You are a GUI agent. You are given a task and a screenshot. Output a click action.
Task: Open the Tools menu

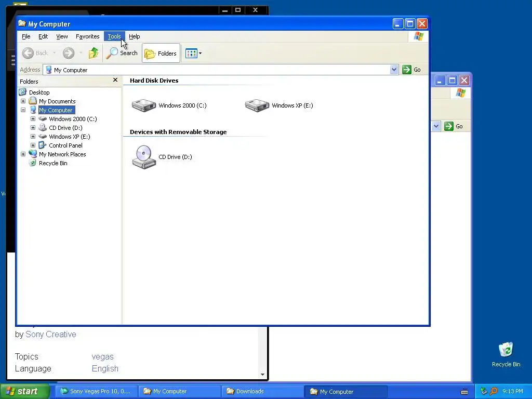[x=114, y=36]
